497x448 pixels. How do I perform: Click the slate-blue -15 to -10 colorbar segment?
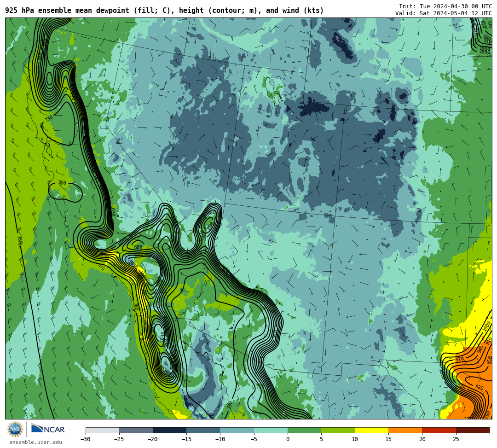[203, 430]
